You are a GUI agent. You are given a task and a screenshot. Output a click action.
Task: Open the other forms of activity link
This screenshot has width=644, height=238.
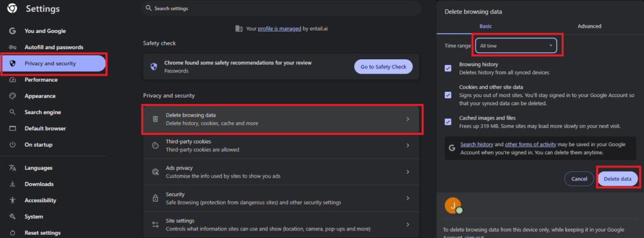[x=530, y=145]
